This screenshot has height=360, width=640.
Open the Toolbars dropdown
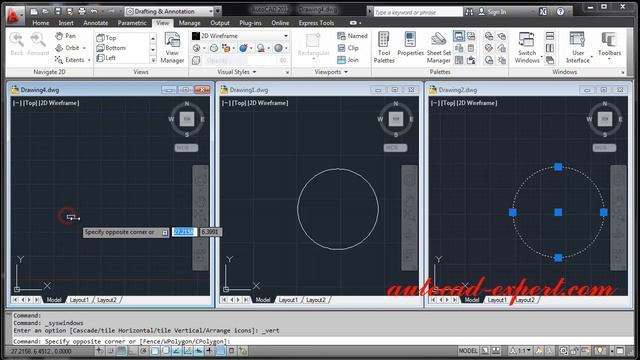[609, 46]
